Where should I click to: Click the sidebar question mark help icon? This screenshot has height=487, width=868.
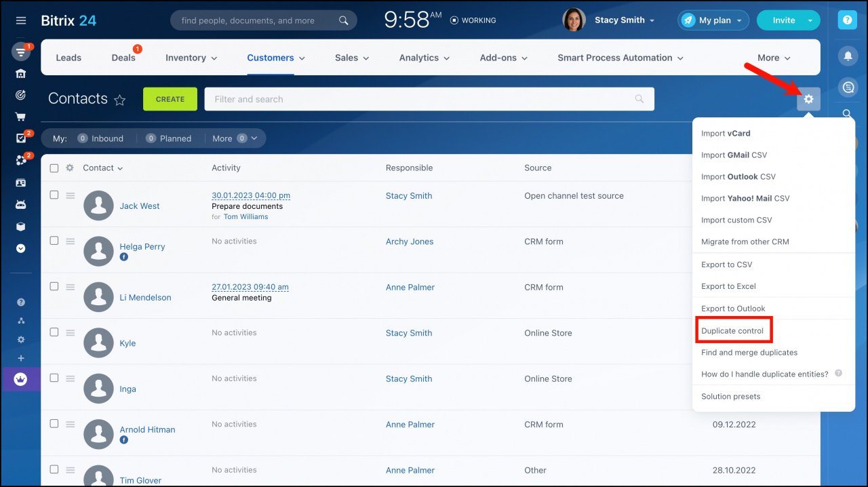(x=21, y=303)
